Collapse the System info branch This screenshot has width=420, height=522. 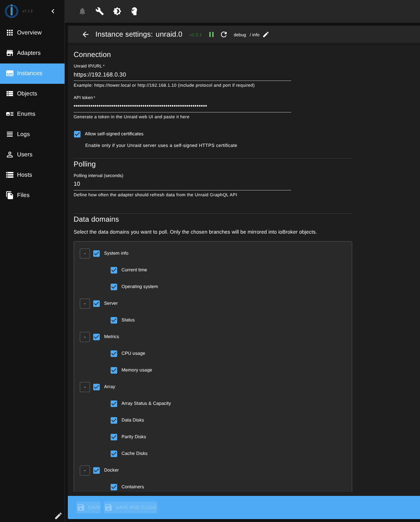[x=85, y=254]
